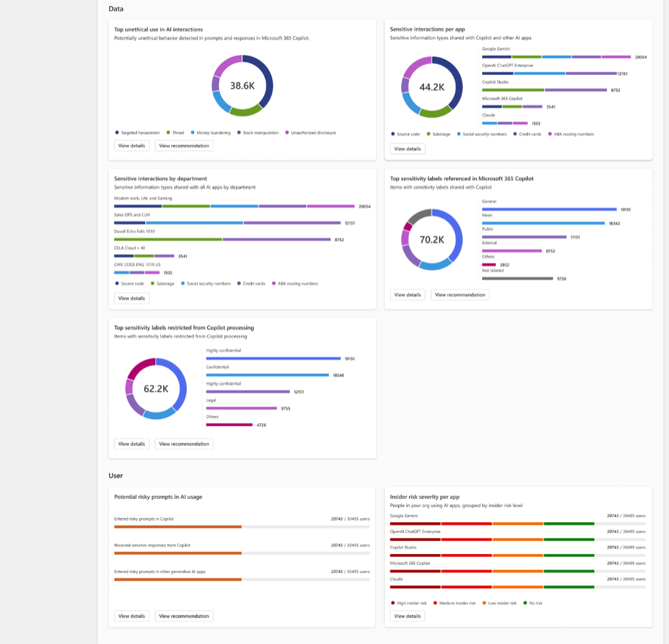
Task: View recommendation for unethical use card
Action: (184, 146)
